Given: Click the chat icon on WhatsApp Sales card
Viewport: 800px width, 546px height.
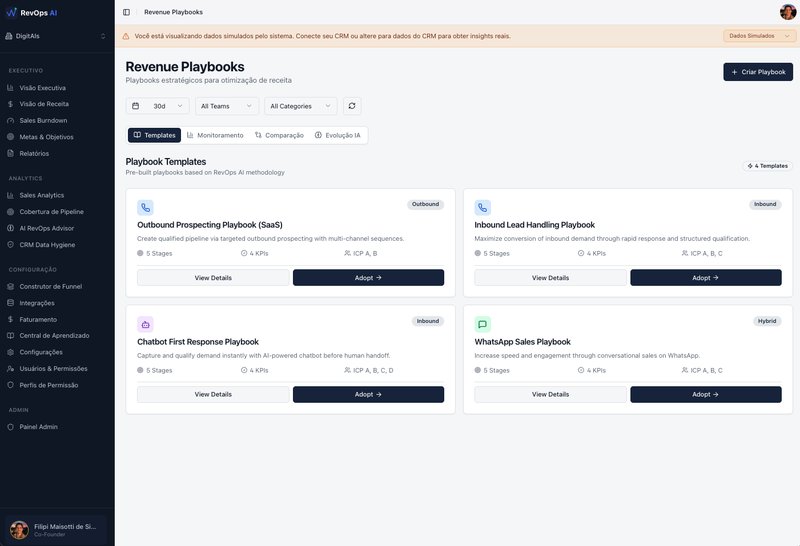Looking at the screenshot, I should click(x=483, y=325).
